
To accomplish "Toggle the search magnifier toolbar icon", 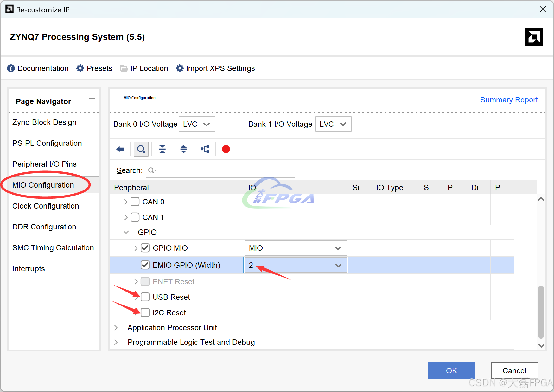I will click(141, 149).
